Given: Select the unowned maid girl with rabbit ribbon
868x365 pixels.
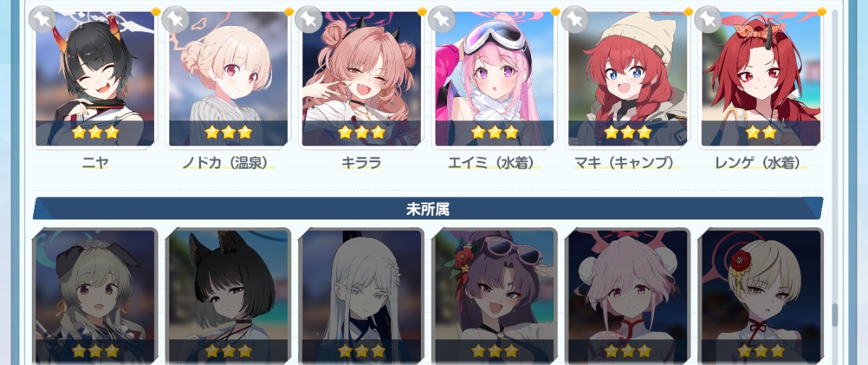Looking at the screenshot, I should tap(95, 295).
